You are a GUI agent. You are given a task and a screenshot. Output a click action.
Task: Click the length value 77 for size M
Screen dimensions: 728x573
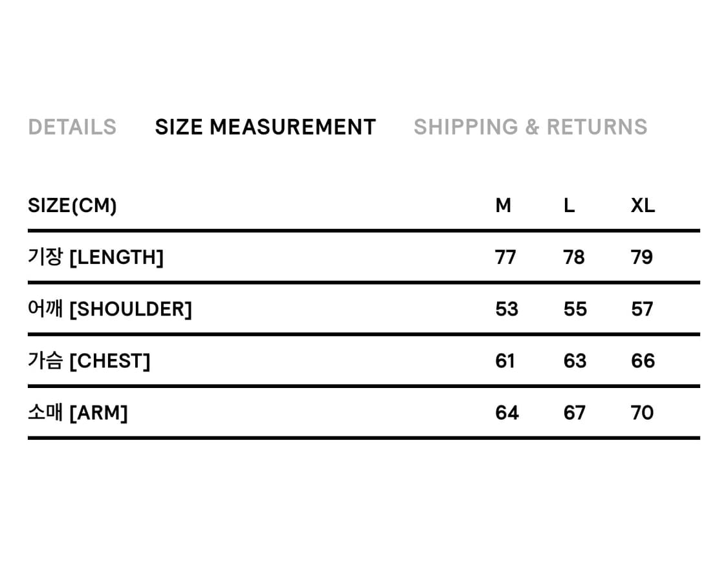(505, 257)
